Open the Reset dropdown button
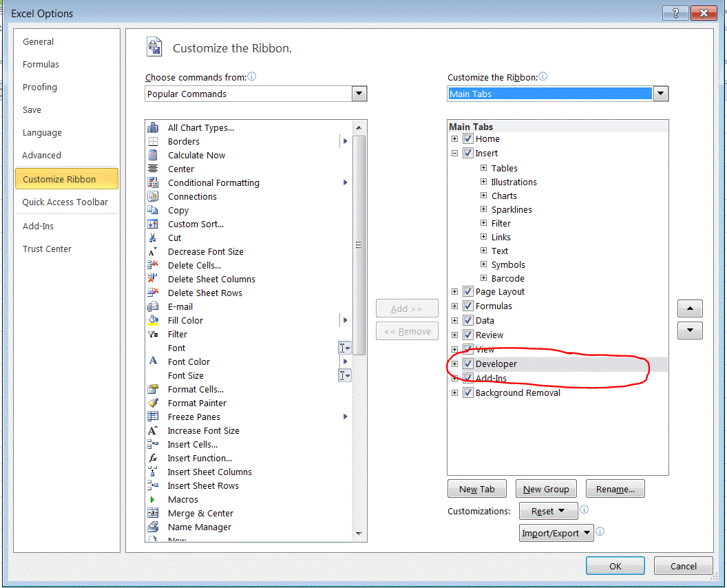 (x=548, y=511)
